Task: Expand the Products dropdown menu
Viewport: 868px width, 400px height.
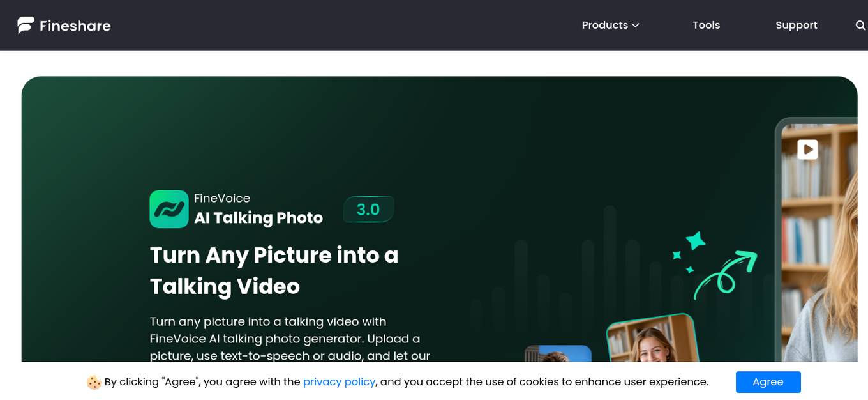Action: pos(605,25)
